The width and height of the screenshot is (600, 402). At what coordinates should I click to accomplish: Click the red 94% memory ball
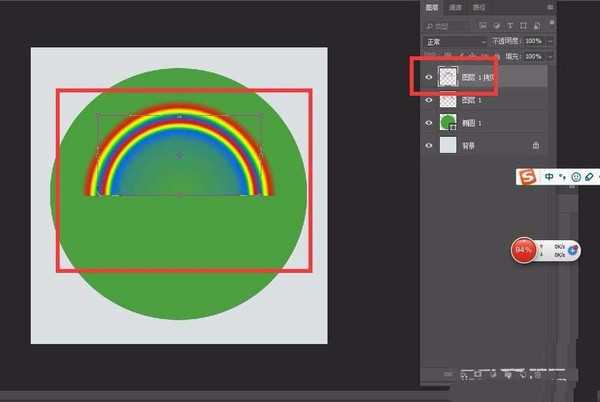pyautogui.click(x=523, y=250)
